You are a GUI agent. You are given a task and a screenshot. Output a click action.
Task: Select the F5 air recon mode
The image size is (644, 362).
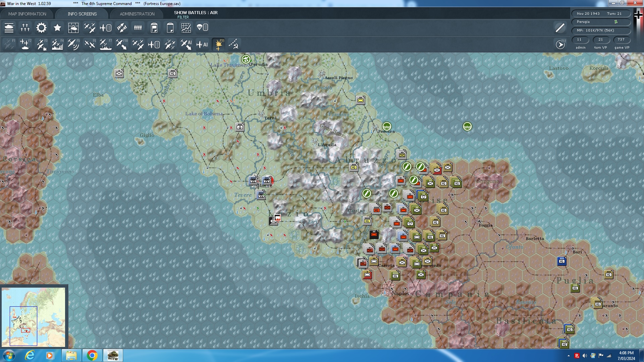[x=73, y=44]
